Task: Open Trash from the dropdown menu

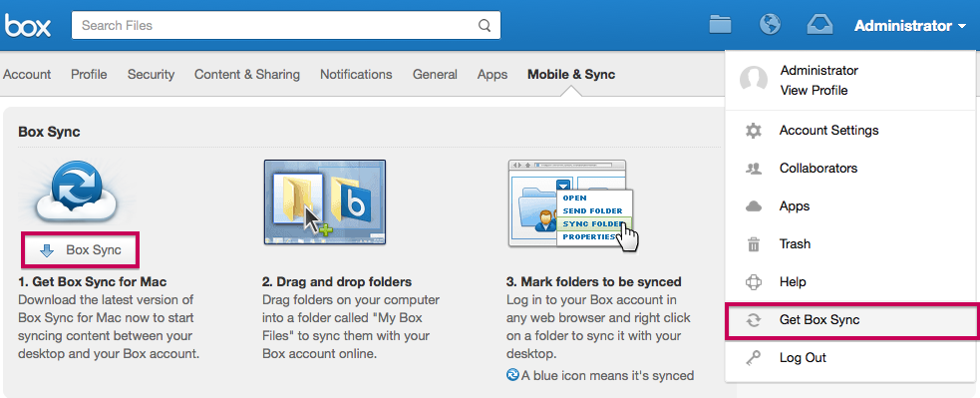Action: [850, 244]
